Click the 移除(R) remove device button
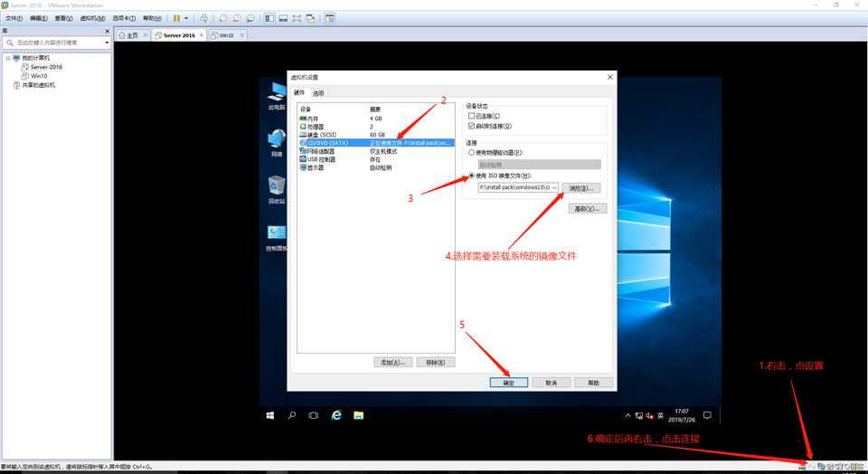 coord(436,362)
